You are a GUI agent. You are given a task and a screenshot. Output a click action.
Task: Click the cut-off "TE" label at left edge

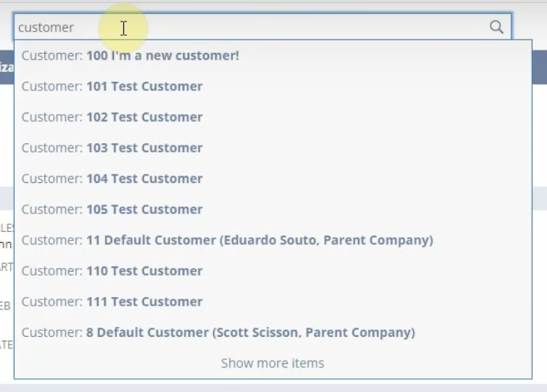click(7, 345)
